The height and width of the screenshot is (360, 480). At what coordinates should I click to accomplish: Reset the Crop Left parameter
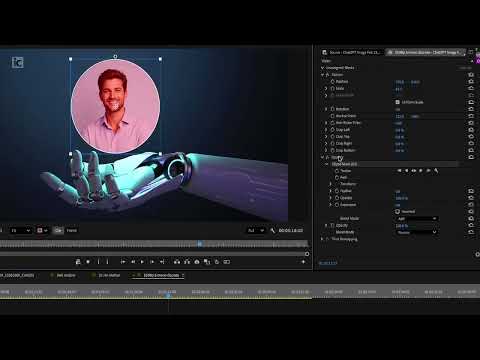click(471, 130)
